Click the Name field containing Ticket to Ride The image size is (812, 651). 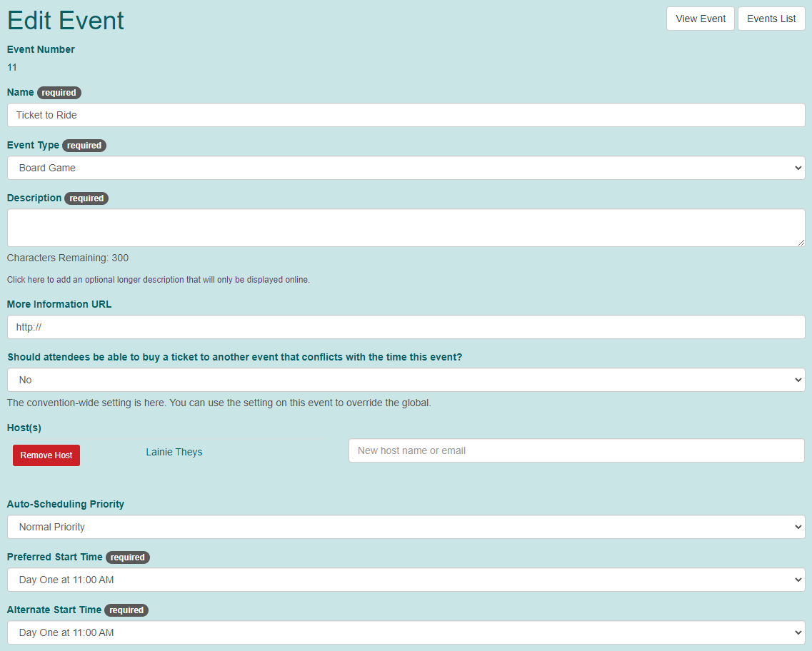406,115
